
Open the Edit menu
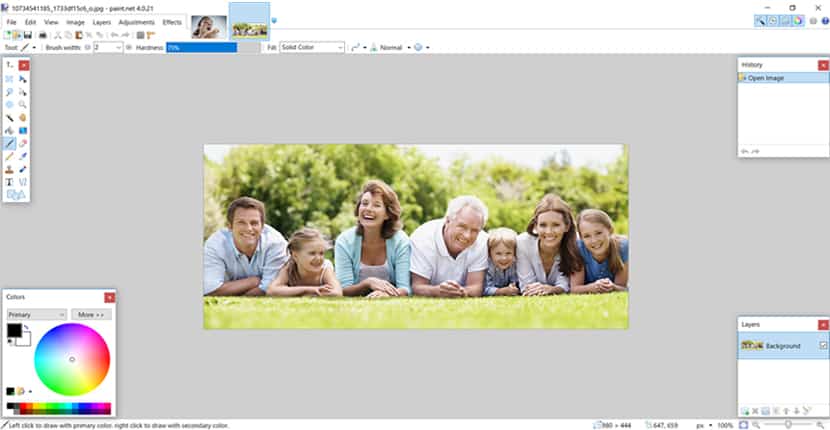(31, 22)
